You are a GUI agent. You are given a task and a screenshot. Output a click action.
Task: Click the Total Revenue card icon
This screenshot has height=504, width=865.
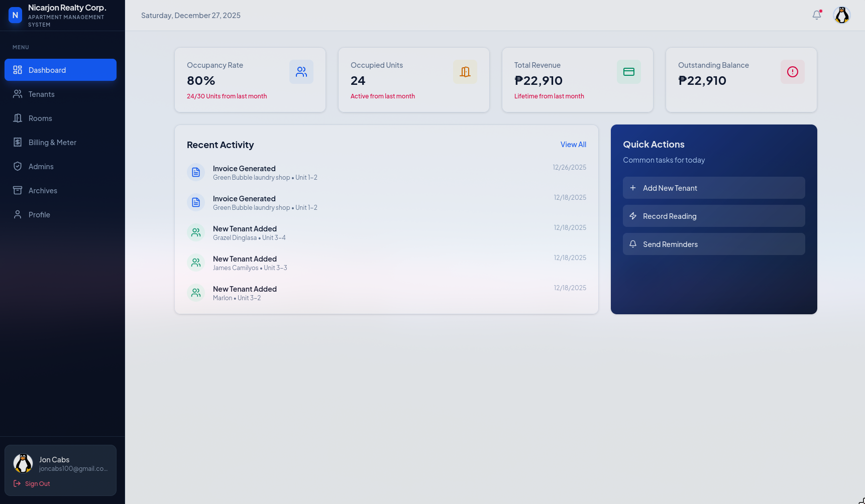[628, 71]
